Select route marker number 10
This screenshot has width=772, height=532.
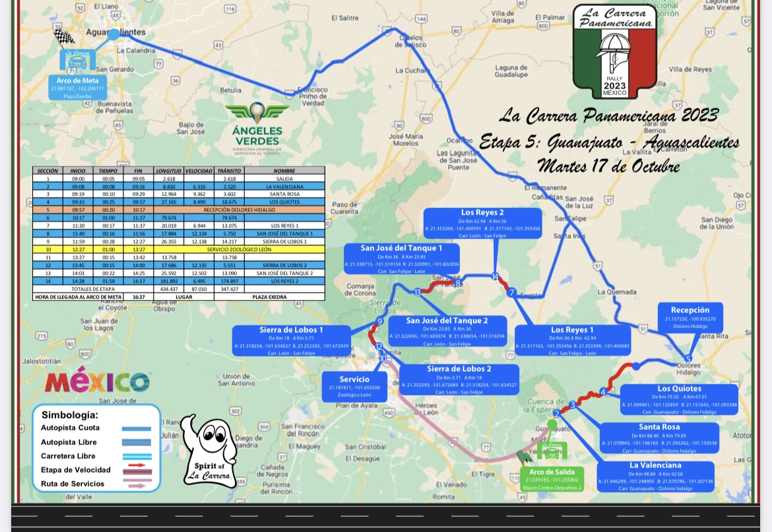pyautogui.click(x=383, y=358)
